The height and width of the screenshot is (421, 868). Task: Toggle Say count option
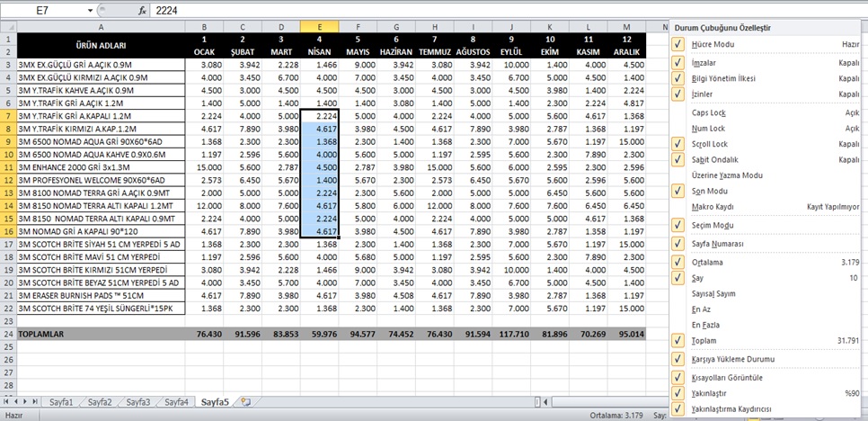766,278
